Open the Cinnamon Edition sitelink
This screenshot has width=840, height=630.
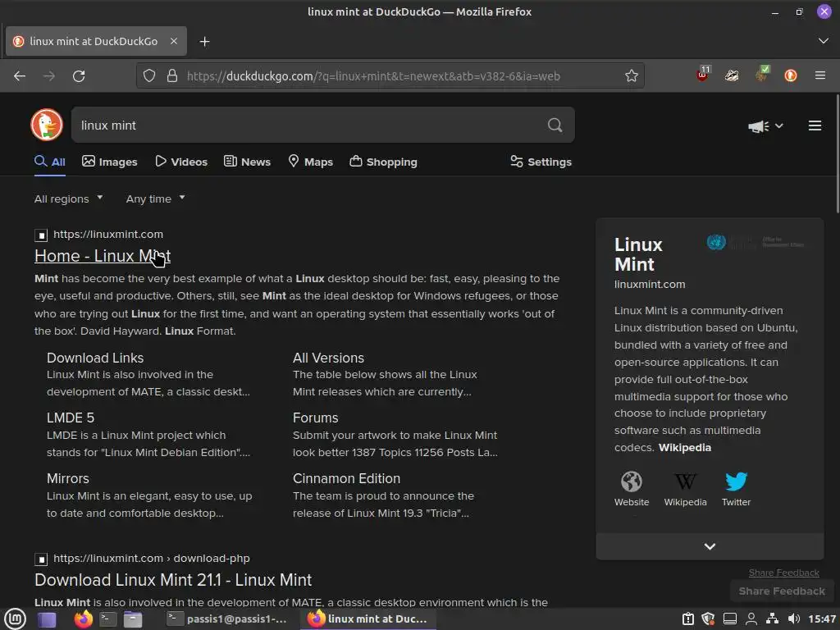[x=347, y=478]
